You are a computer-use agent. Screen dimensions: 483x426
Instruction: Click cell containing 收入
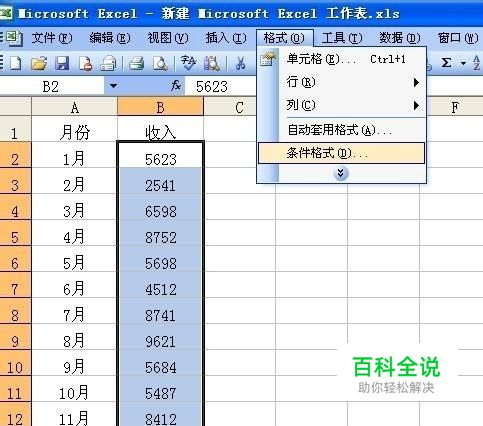pos(160,129)
